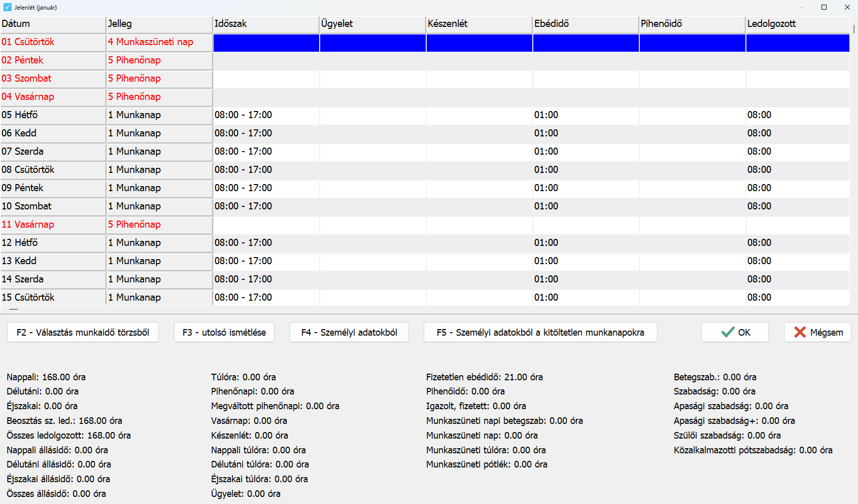The image size is (858, 504).
Task: Click F2 - Választás munkaidő törzsből button
Action: pyautogui.click(x=83, y=332)
